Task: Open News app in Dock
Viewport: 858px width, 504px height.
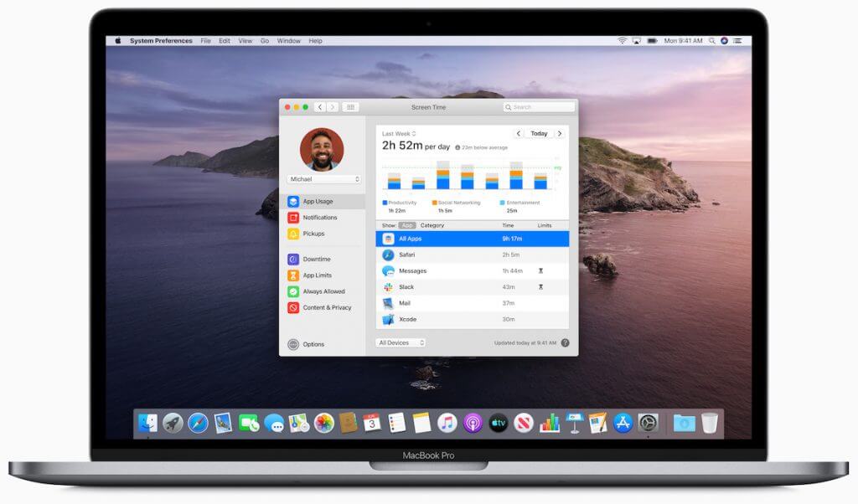Action: point(524,423)
